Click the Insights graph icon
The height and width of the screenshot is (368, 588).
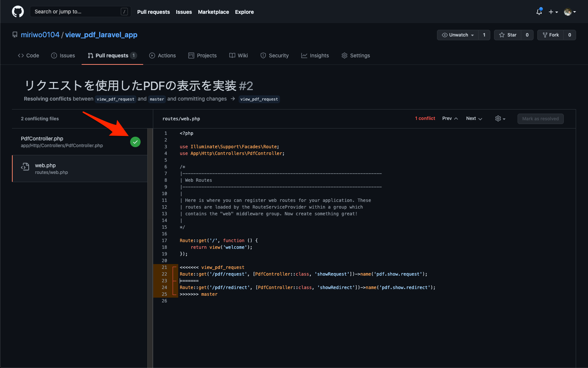pos(304,55)
